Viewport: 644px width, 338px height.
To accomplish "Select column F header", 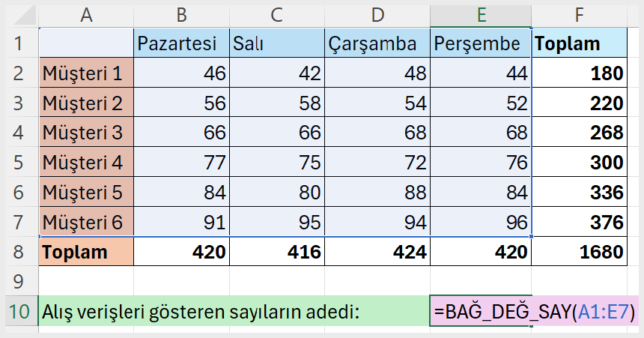I will [579, 16].
